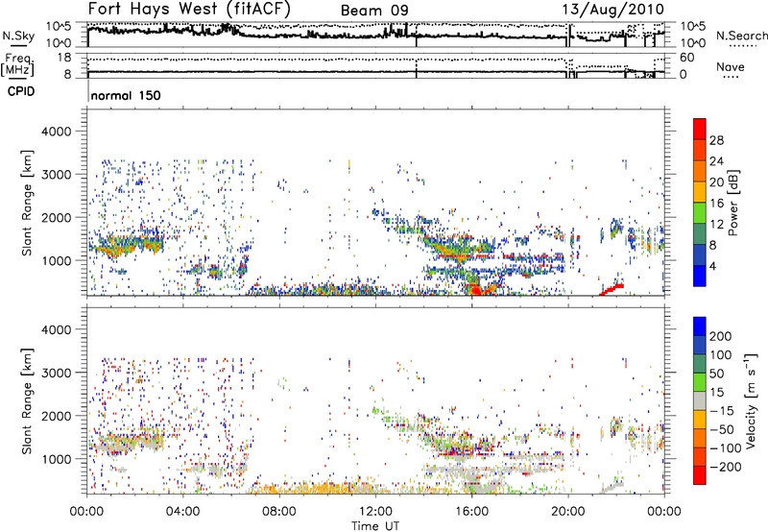
Task: Click the '20:00' time tick label
Action: click(568, 511)
